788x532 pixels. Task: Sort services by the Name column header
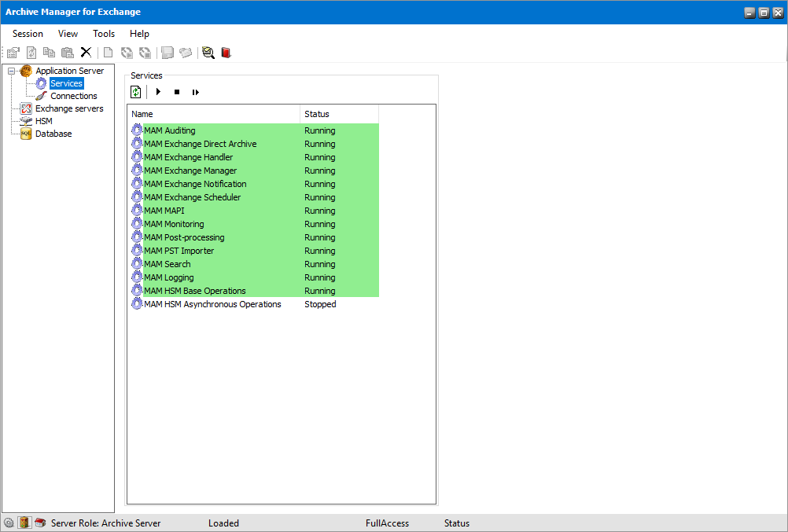pyautogui.click(x=214, y=114)
